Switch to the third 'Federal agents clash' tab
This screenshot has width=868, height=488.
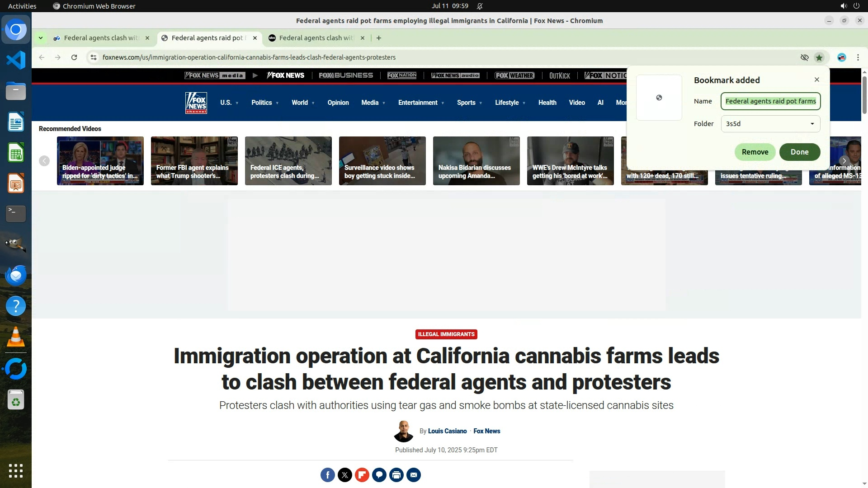(x=316, y=38)
